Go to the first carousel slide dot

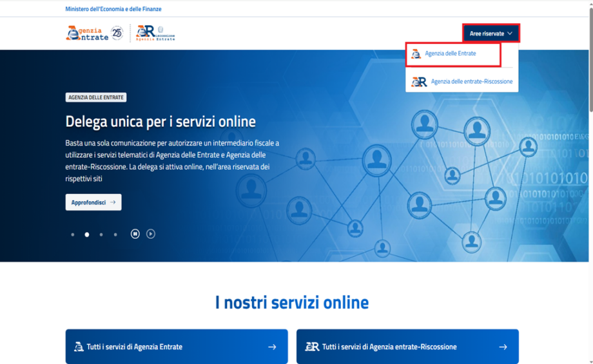pyautogui.click(x=73, y=235)
